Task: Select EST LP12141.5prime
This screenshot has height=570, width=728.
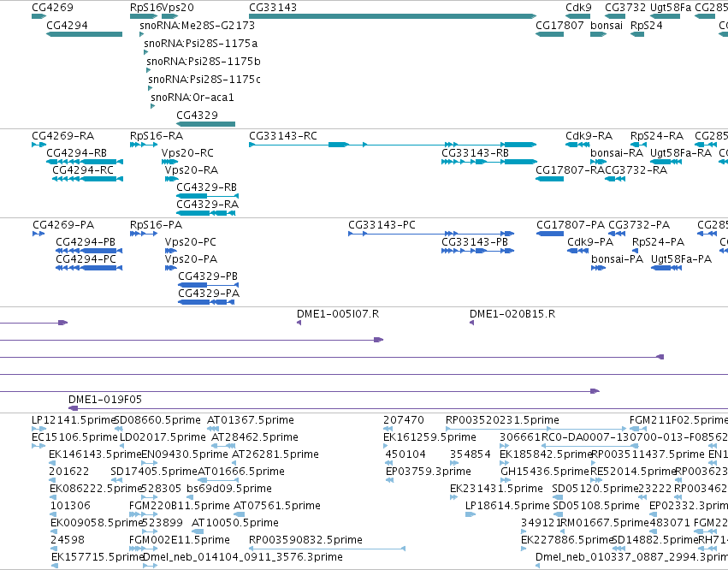Action: pyautogui.click(x=39, y=429)
